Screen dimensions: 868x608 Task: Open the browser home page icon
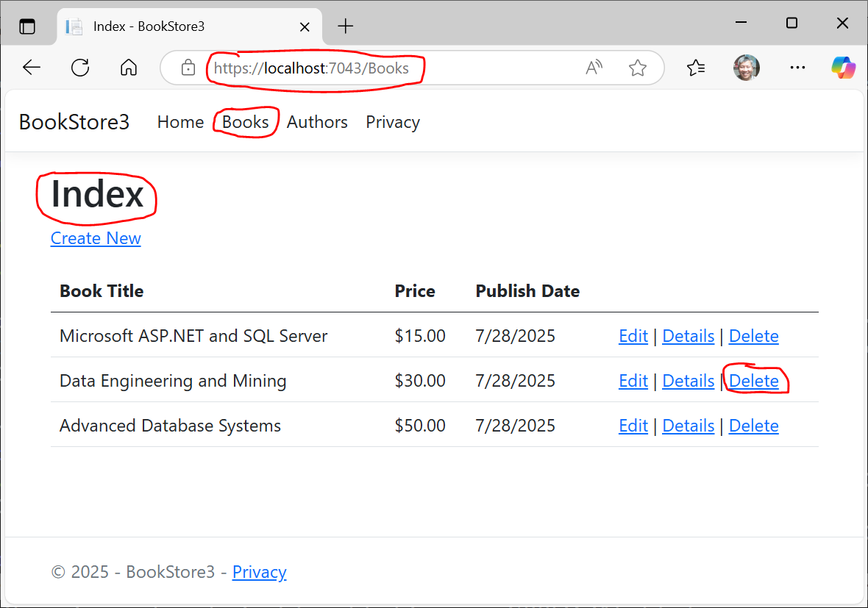[x=129, y=68]
